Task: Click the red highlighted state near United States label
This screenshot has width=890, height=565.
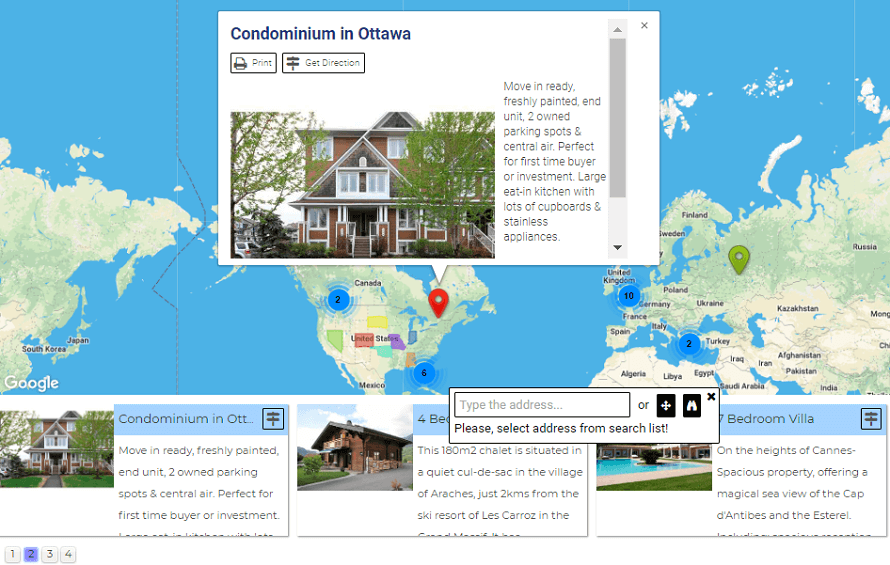Action: [x=364, y=340]
